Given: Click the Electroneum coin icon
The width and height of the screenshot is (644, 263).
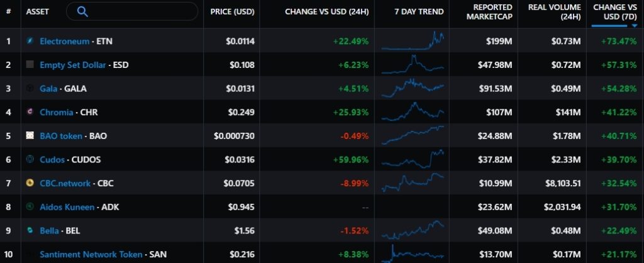Looking at the screenshot, I should (30, 41).
